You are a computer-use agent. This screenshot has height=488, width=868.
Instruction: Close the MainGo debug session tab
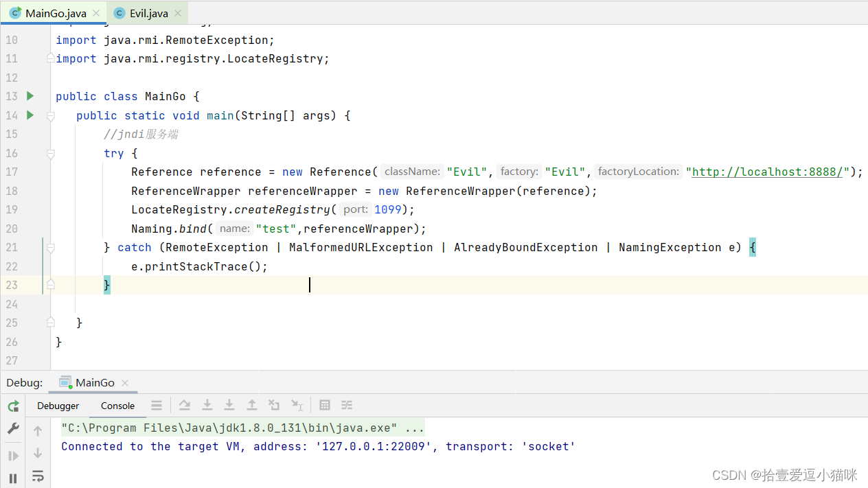tap(125, 383)
